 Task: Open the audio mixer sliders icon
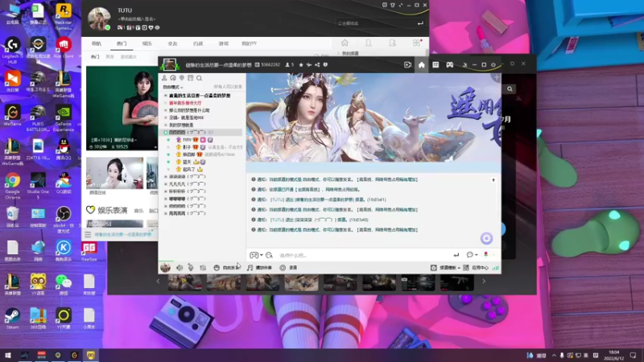(x=203, y=268)
